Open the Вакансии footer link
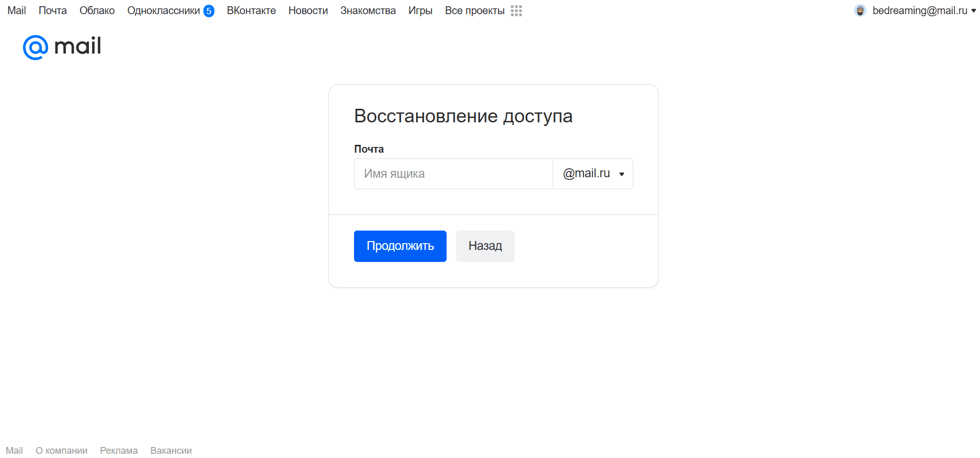Image resolution: width=980 pixels, height=458 pixels. [171, 451]
